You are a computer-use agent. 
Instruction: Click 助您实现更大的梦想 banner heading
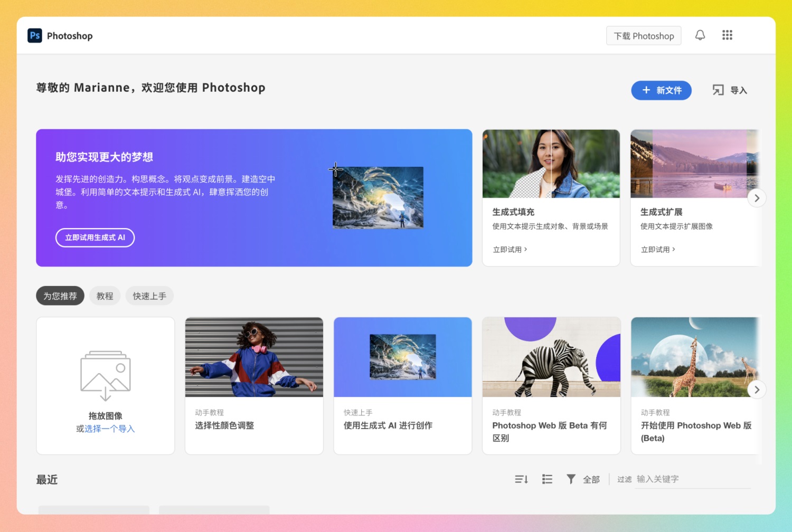104,157
